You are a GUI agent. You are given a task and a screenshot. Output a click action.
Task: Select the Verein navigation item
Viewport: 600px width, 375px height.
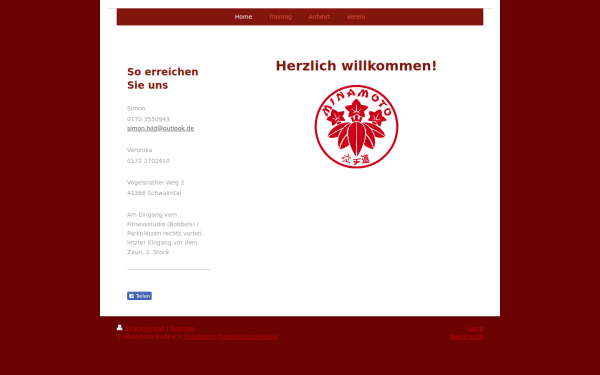(355, 17)
